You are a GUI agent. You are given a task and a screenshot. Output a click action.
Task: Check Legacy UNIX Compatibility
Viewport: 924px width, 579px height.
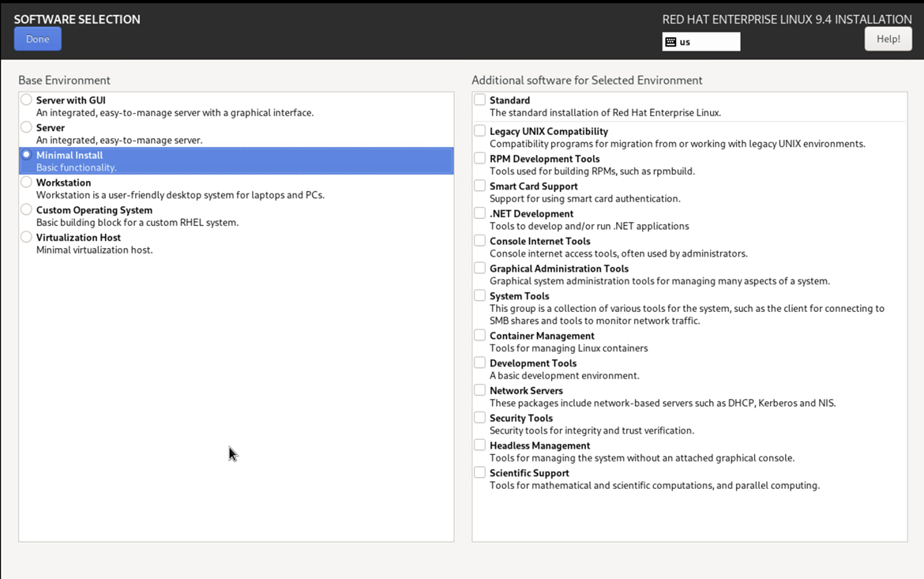pyautogui.click(x=479, y=131)
